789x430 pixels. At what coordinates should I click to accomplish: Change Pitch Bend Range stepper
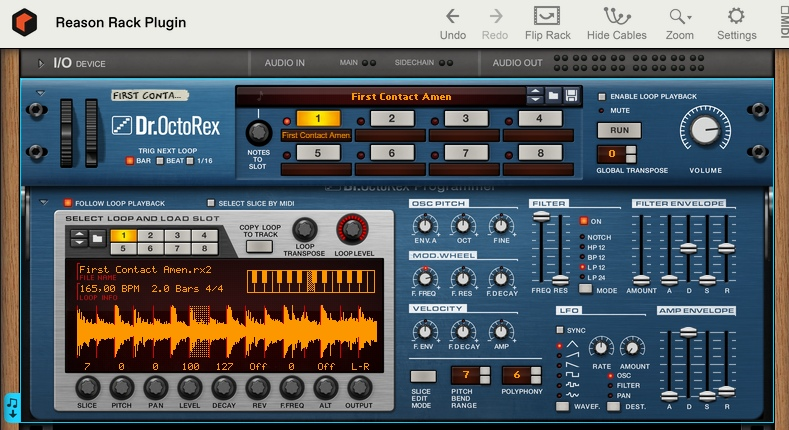(485, 375)
